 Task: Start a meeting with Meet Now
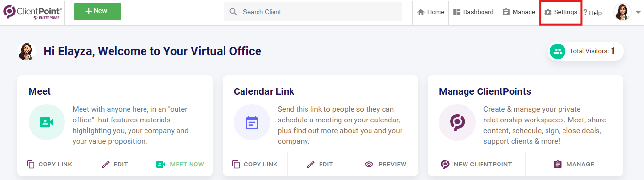(x=180, y=165)
